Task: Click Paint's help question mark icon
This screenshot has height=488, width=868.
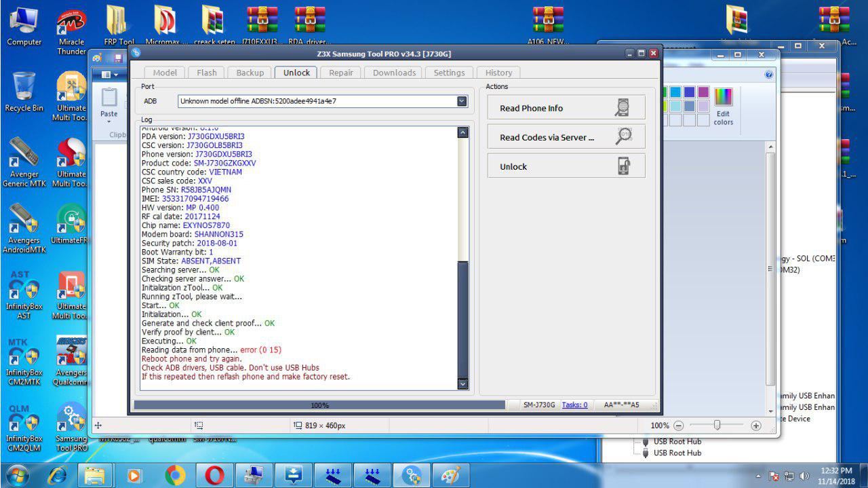Action: pyautogui.click(x=769, y=75)
